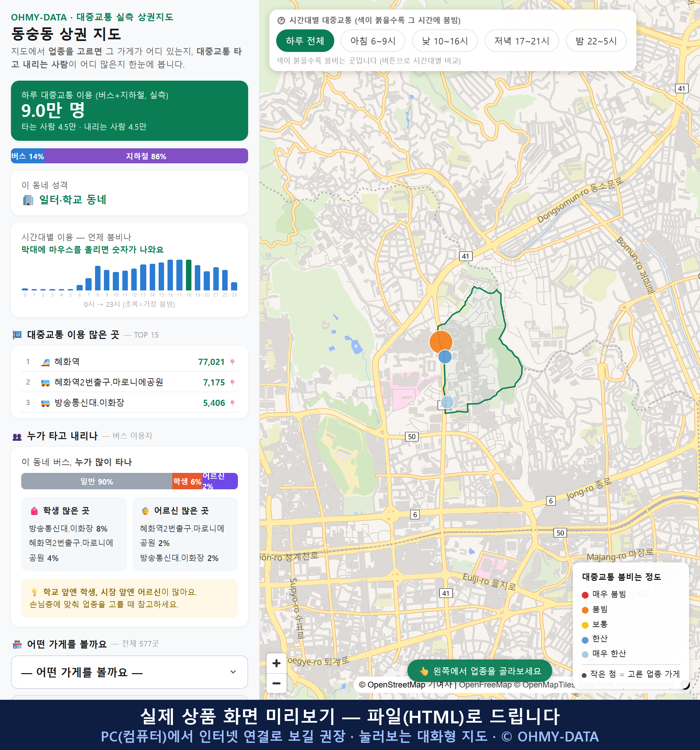Click the light blue 매우 한산 legend dot
The height and width of the screenshot is (750, 700).
[585, 655]
